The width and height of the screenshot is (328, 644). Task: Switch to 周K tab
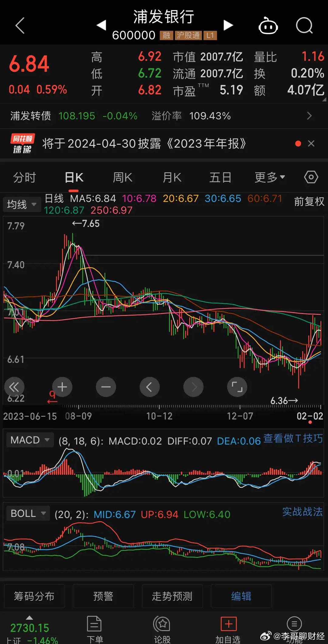pyautogui.click(x=122, y=177)
